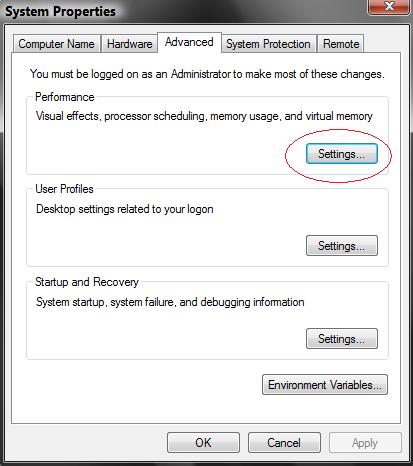Click the Performance group label

65,97
